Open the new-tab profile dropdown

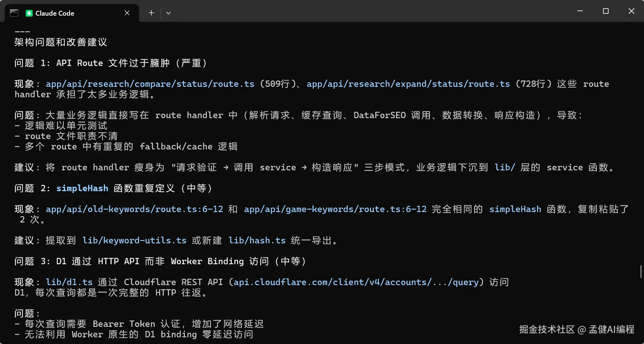coord(168,13)
